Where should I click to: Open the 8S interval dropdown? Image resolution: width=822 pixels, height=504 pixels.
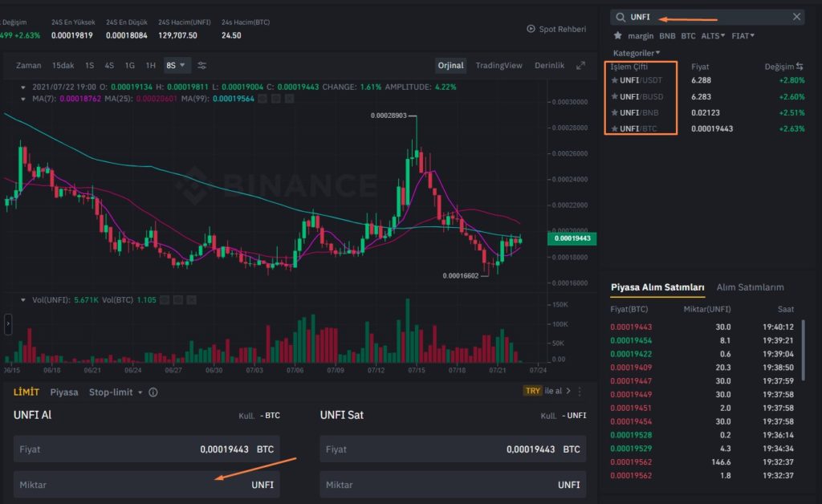[176, 66]
